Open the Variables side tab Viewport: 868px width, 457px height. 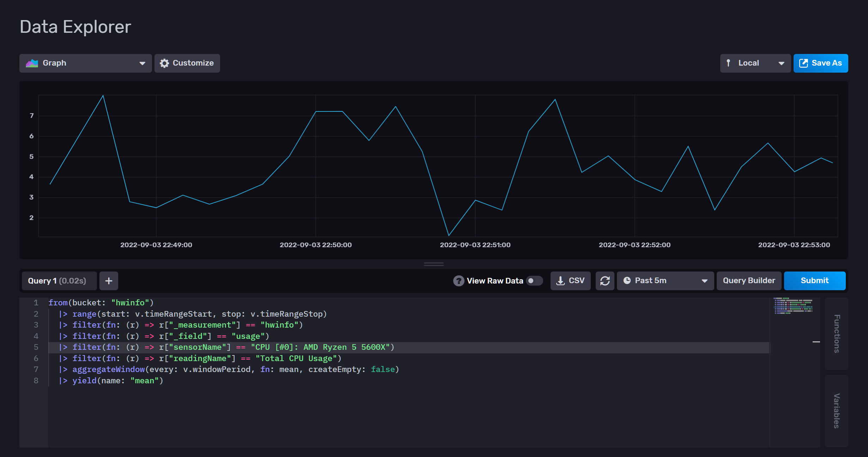pyautogui.click(x=837, y=411)
